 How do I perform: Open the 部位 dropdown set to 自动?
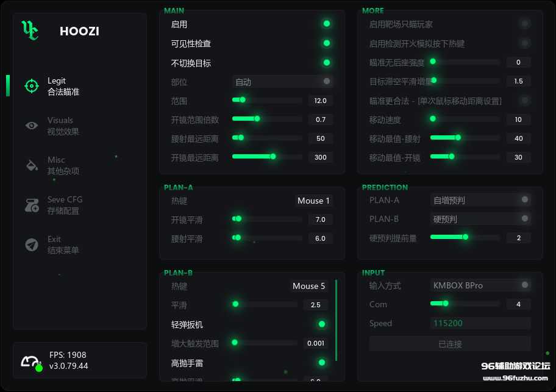click(x=282, y=82)
